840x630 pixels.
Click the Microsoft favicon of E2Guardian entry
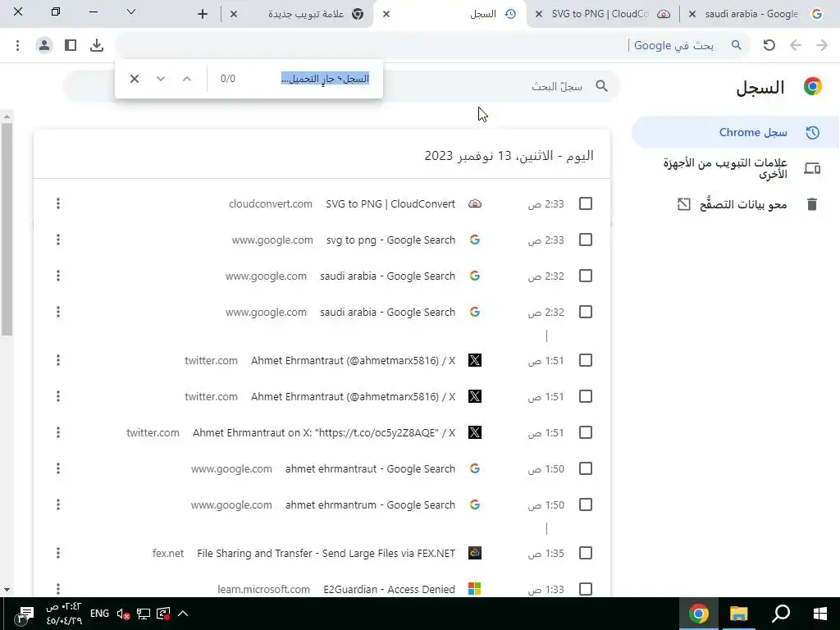click(x=475, y=589)
